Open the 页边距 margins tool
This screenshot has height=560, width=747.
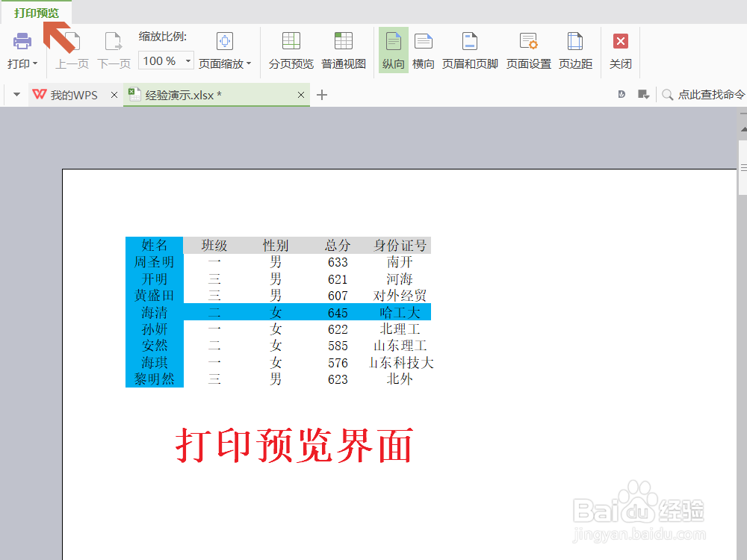coord(574,49)
